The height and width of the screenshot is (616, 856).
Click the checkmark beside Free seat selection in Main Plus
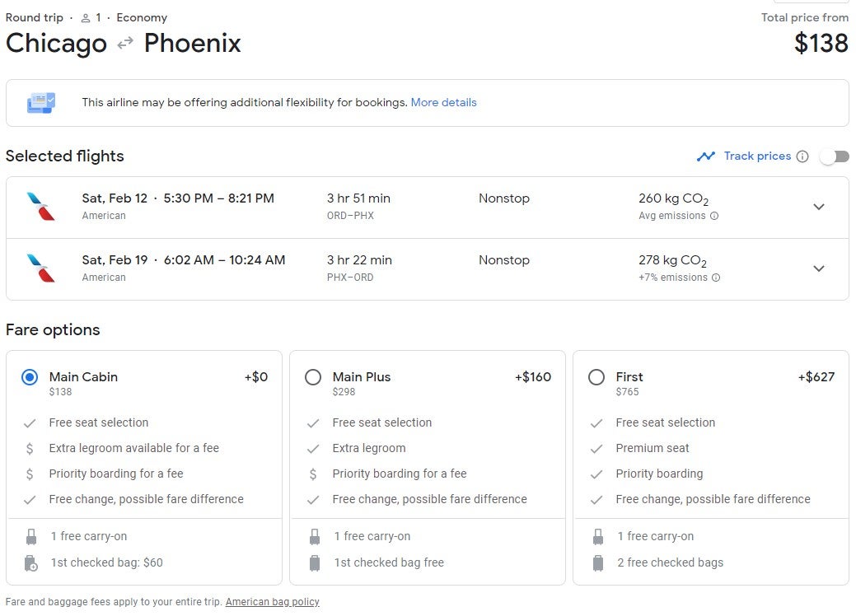pos(314,422)
